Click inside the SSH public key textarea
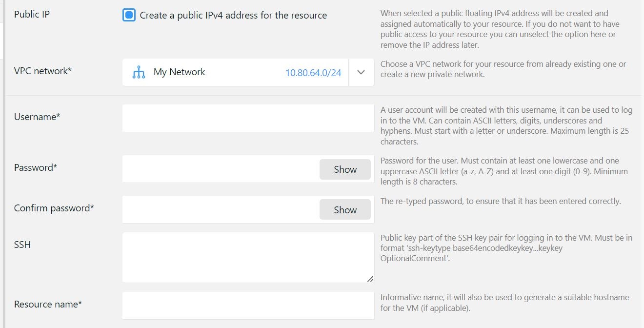 point(248,257)
